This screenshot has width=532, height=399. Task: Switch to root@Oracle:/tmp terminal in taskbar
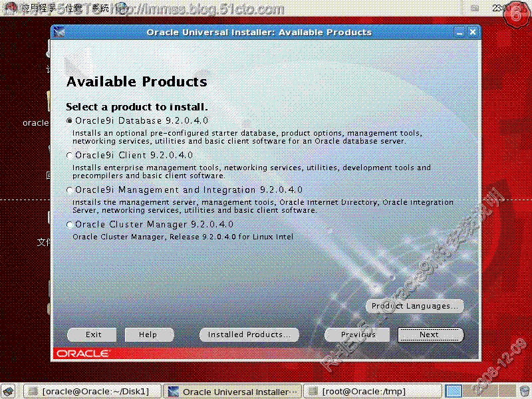372,391
